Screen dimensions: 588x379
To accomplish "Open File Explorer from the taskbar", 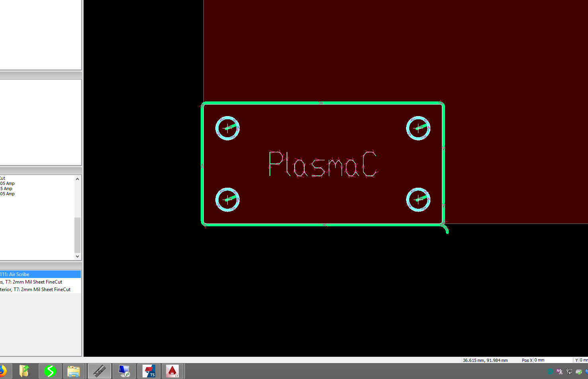I will coord(74,371).
